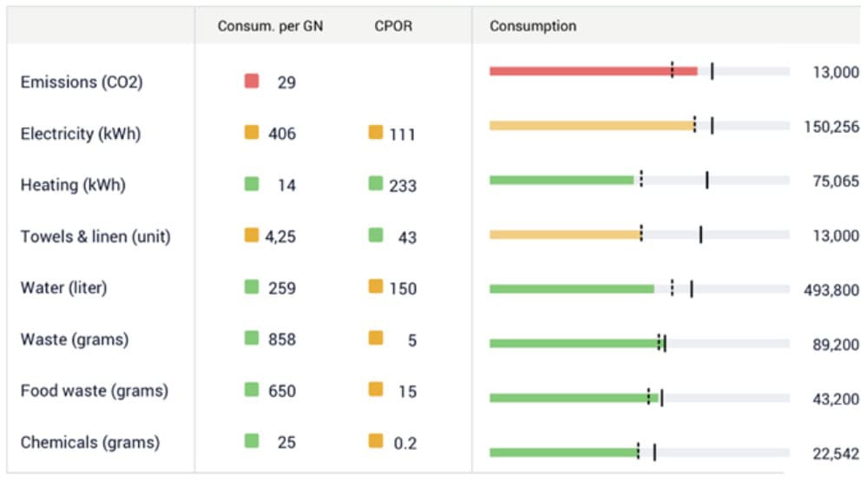Click the solid target marker on Heating bar
The height and width of the screenshot is (483, 868).
tap(707, 180)
